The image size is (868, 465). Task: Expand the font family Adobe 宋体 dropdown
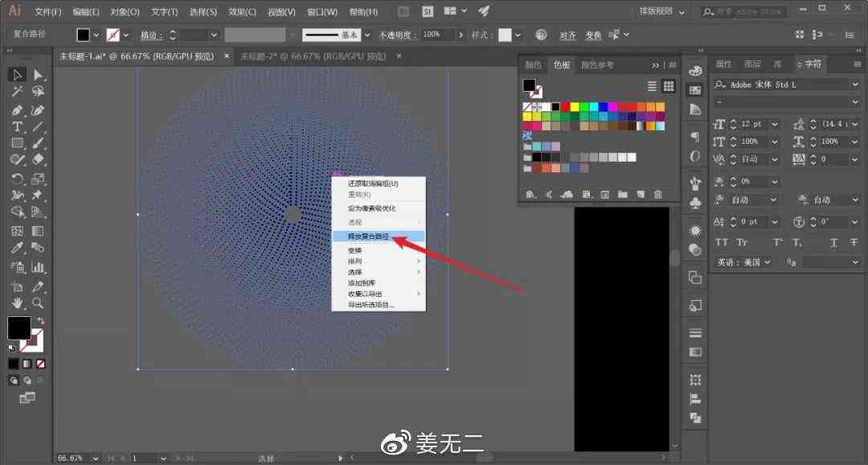pos(855,84)
